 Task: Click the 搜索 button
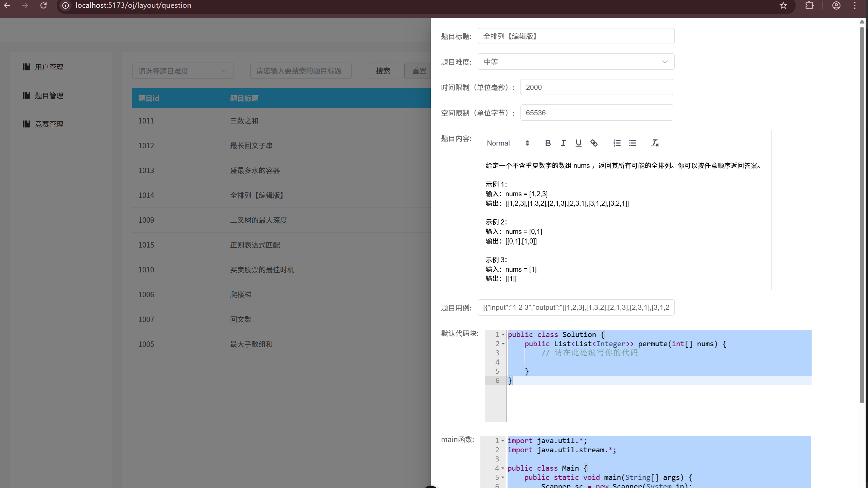tap(383, 70)
